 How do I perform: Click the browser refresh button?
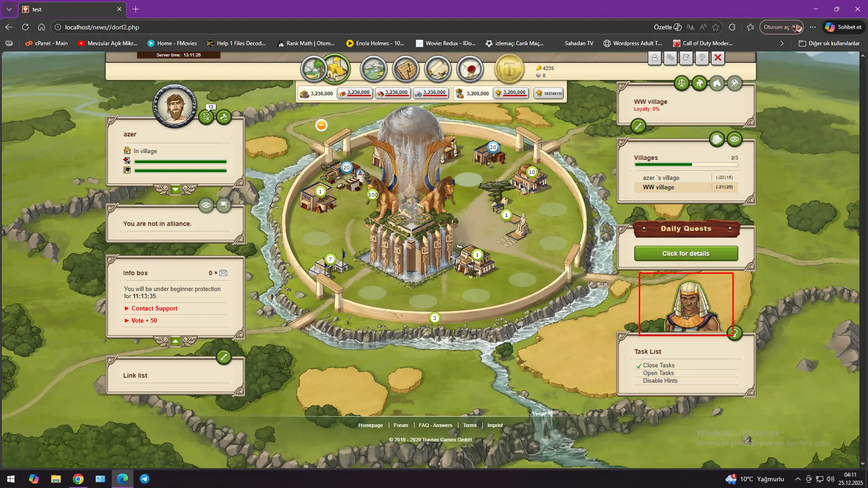[25, 27]
